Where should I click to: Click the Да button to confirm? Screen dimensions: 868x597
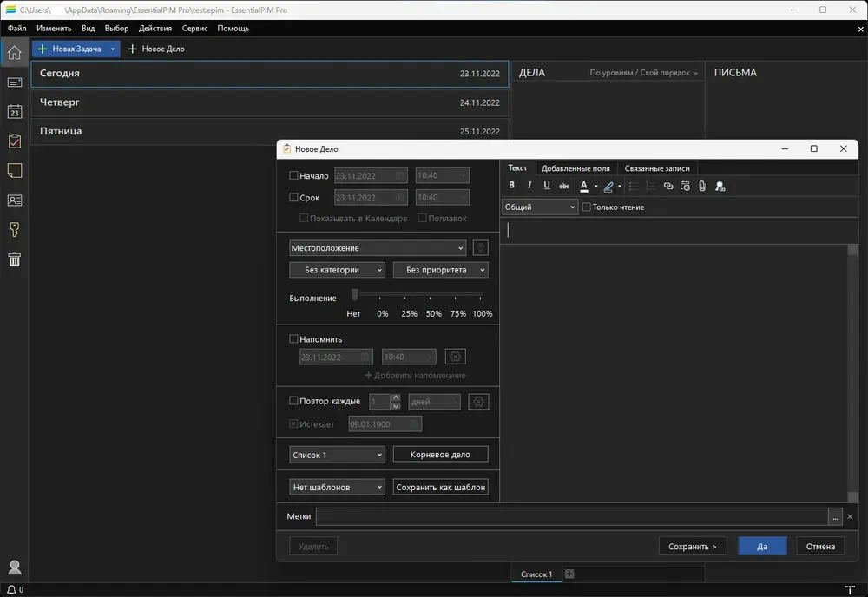click(762, 546)
